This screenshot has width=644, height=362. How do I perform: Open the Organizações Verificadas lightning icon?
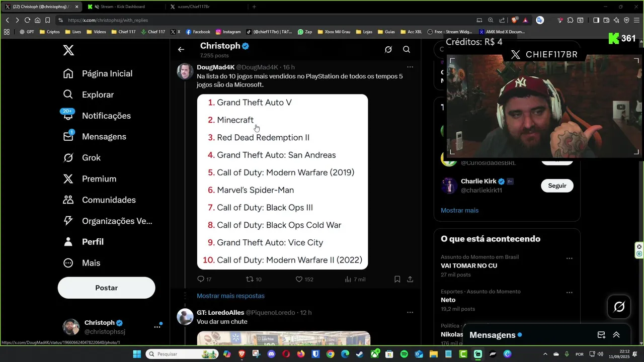point(68,221)
